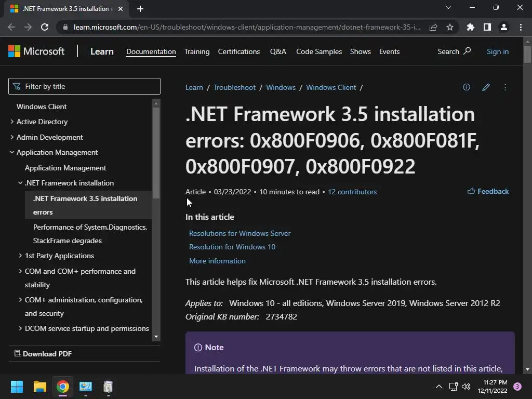The image size is (532, 399).
Task: Click the edit pencil icon on the article
Action: [x=486, y=87]
